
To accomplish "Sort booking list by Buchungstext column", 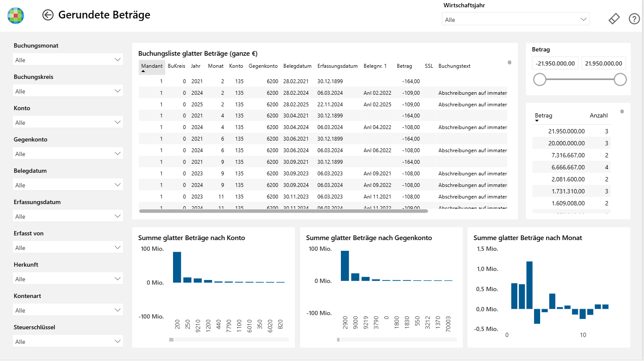I will click(x=454, y=66).
